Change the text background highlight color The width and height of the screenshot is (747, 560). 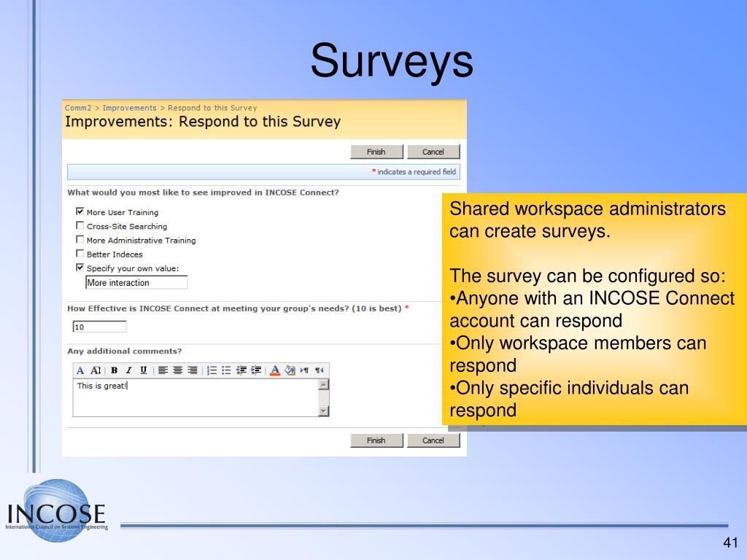pos(290,370)
